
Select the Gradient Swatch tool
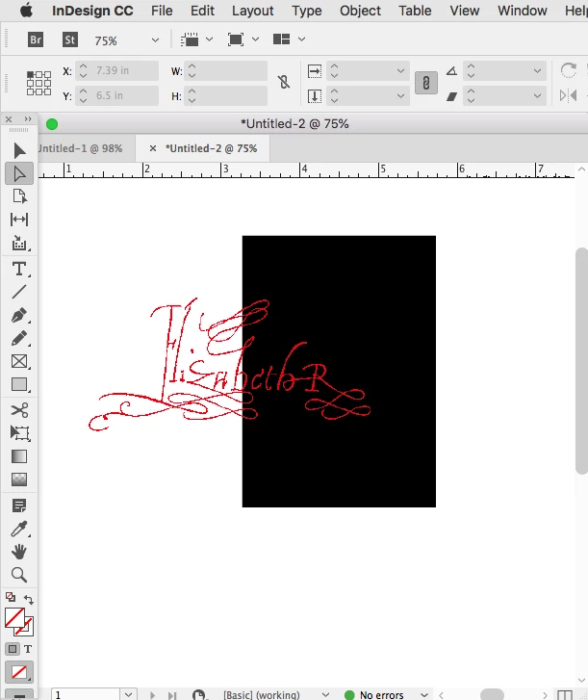tap(19, 456)
